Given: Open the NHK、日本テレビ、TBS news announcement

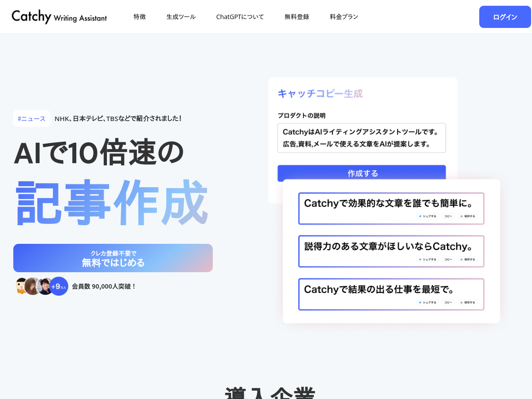Looking at the screenshot, I should coord(118,118).
